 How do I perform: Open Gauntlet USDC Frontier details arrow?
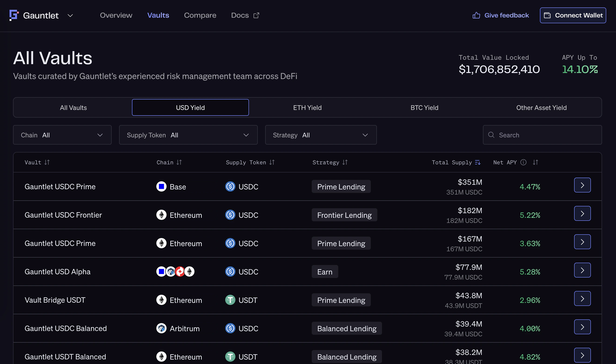point(582,213)
